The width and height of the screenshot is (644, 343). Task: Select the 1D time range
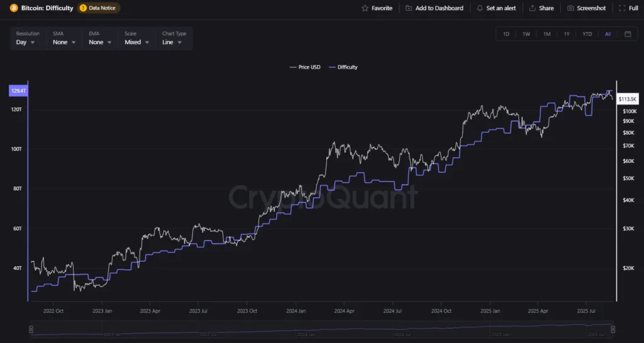point(506,34)
